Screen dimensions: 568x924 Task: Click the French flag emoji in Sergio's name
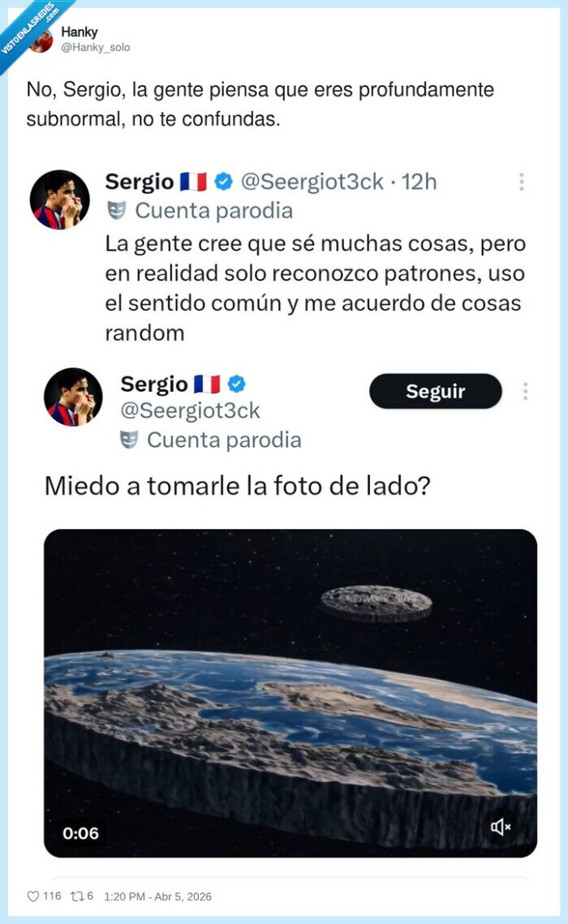[191, 182]
